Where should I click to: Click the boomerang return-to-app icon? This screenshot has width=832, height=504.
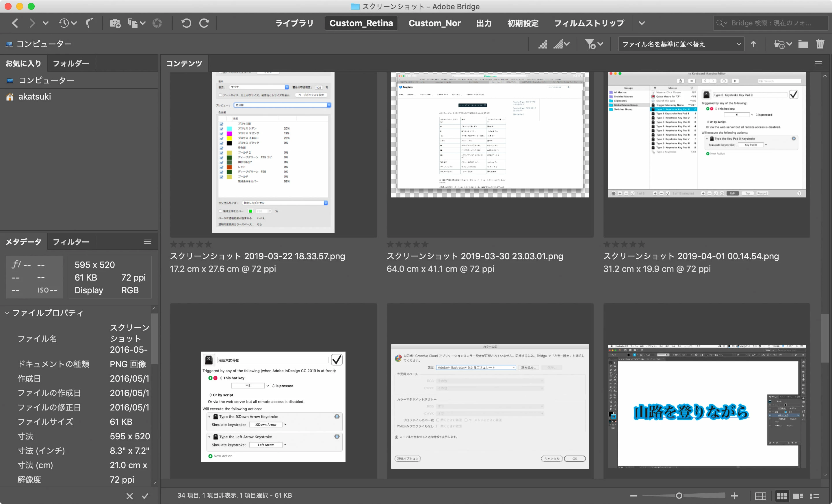coord(89,23)
